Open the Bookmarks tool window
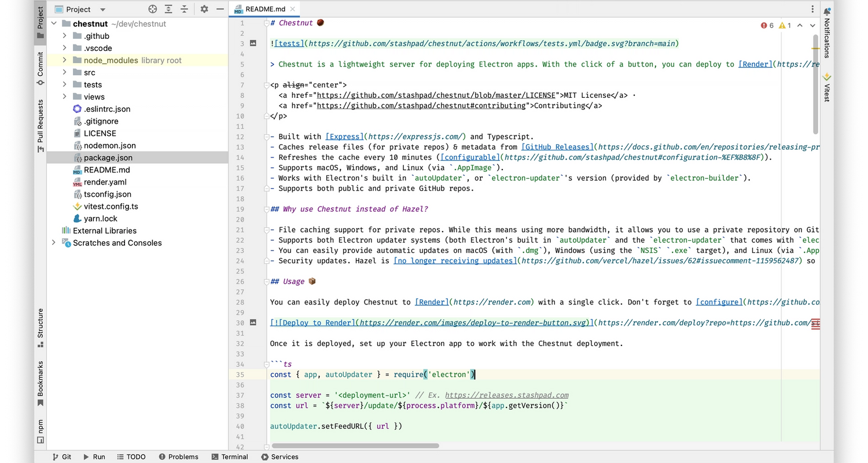 point(40,384)
